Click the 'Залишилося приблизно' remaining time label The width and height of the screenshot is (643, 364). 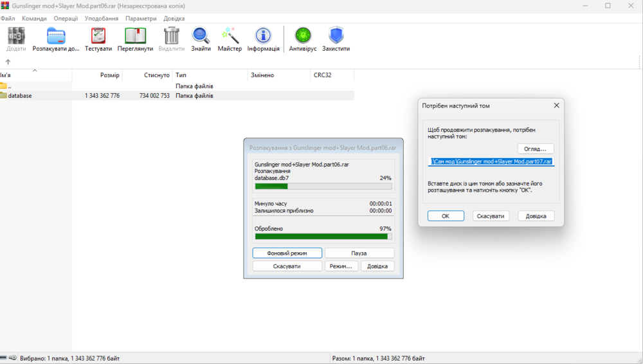tap(284, 210)
